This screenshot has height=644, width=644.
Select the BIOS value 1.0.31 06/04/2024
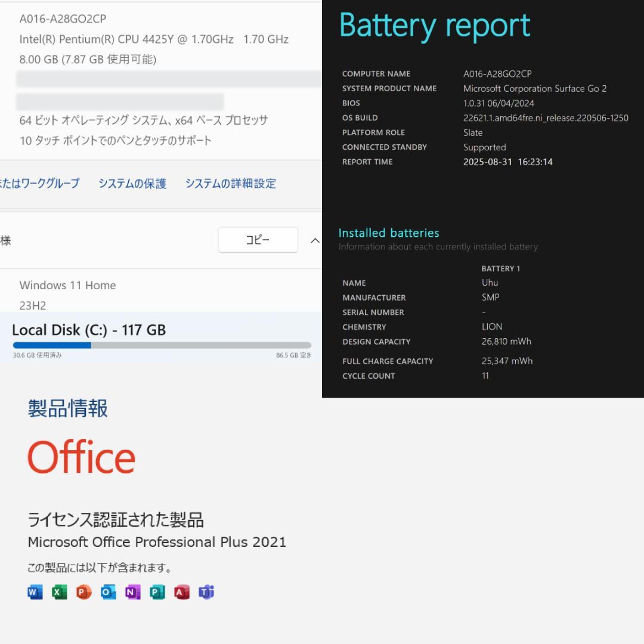pyautogui.click(x=499, y=103)
